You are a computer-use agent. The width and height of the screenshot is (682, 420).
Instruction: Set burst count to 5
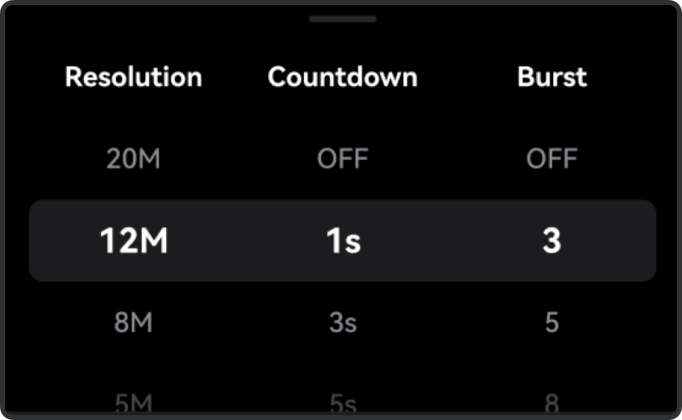tap(552, 323)
